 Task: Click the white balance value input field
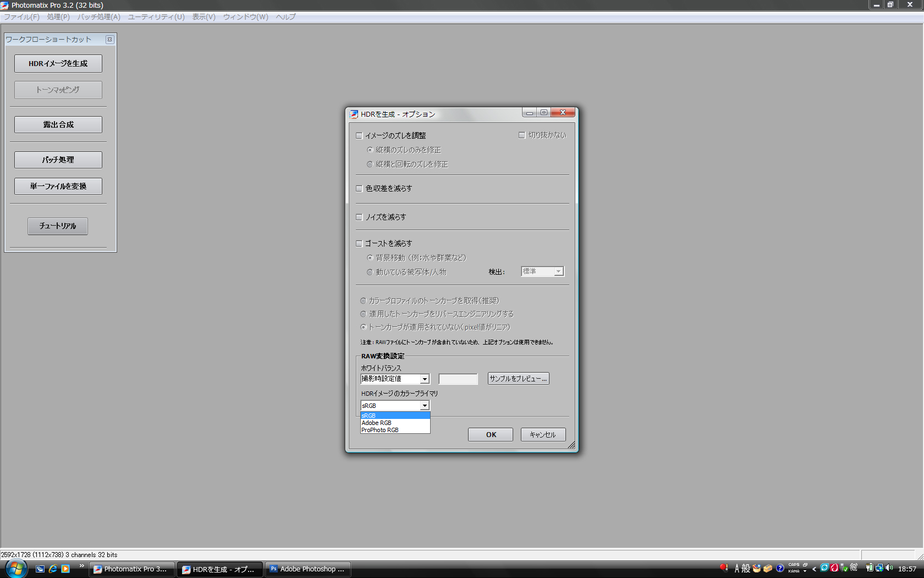point(458,379)
